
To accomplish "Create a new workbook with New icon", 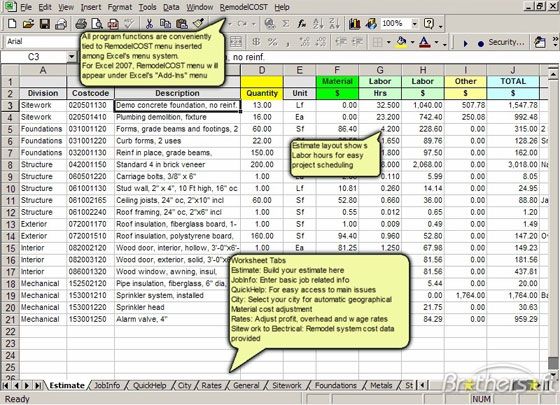I will 12,24.
